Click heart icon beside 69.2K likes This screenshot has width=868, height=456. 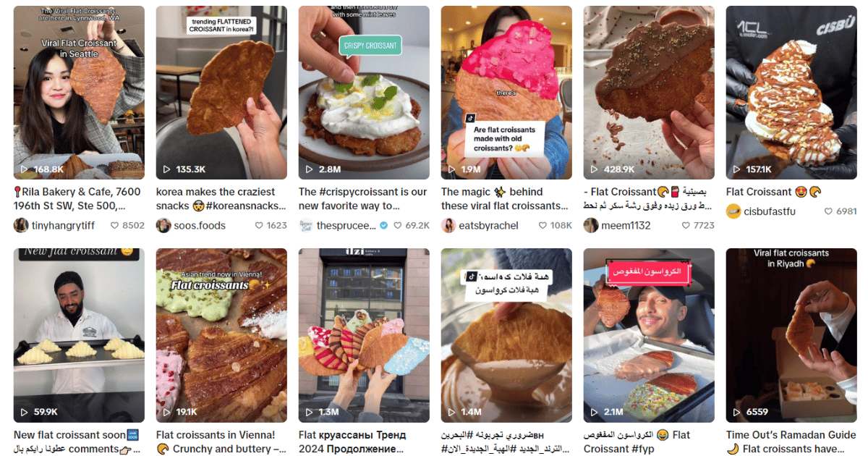396,225
